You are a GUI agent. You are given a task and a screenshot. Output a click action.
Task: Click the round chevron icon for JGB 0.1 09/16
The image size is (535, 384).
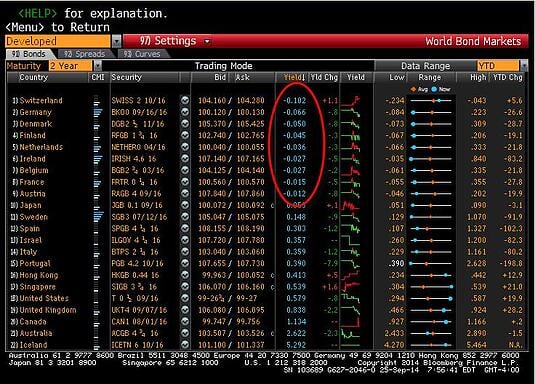click(x=185, y=205)
